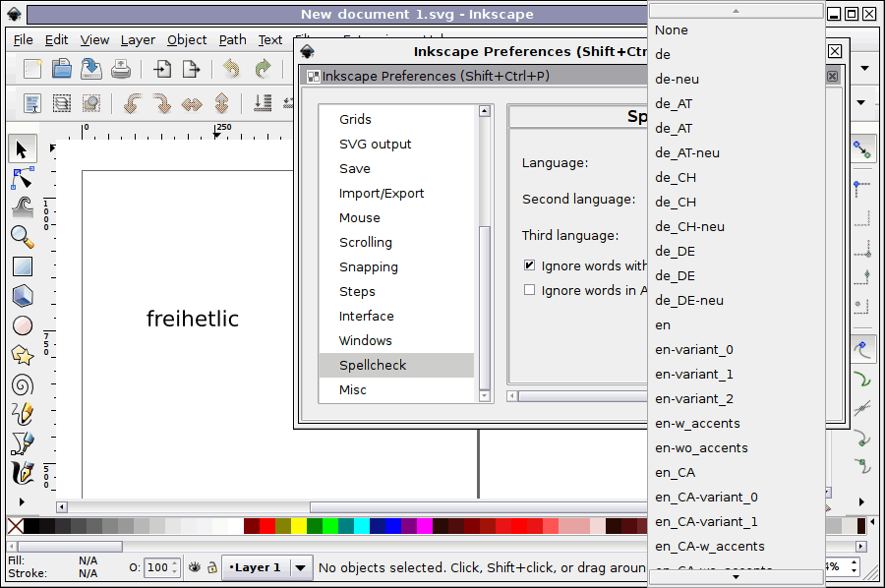Screen dimensions: 885x588
Task: Click the Import file icon
Action: (x=162, y=69)
